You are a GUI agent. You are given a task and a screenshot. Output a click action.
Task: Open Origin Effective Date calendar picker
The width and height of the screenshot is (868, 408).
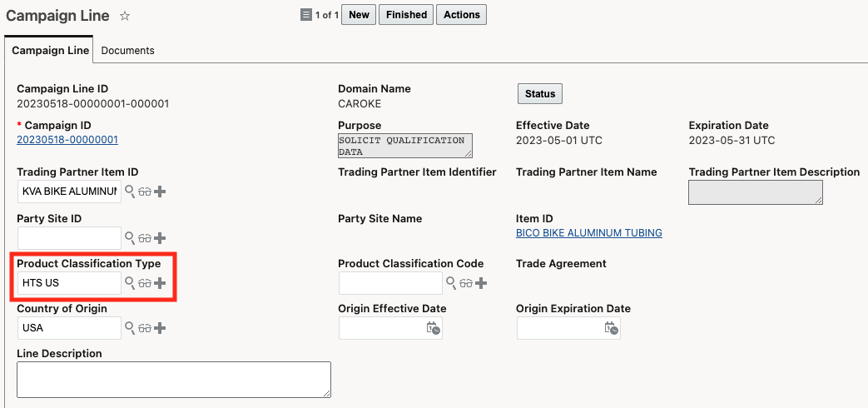coord(433,328)
